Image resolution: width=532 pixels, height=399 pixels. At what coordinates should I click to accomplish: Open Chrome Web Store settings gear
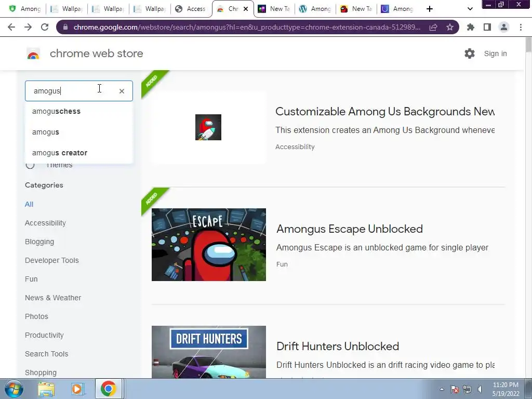[x=470, y=54]
